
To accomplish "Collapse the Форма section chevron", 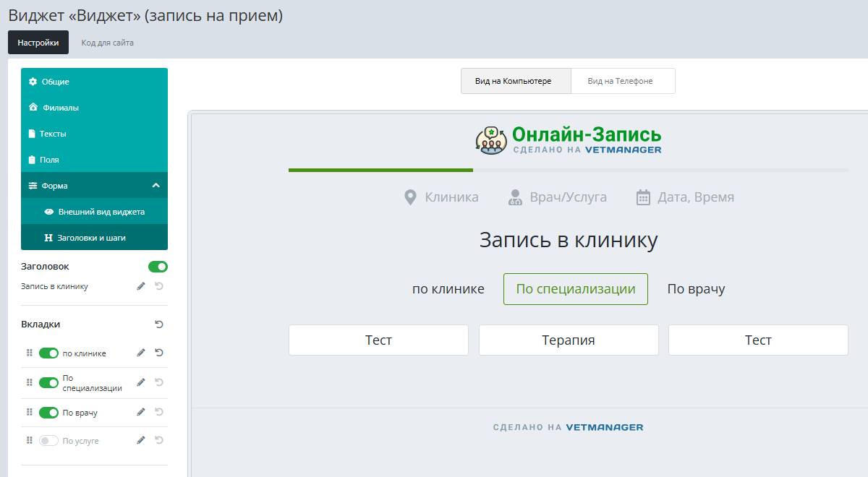I will [156, 186].
